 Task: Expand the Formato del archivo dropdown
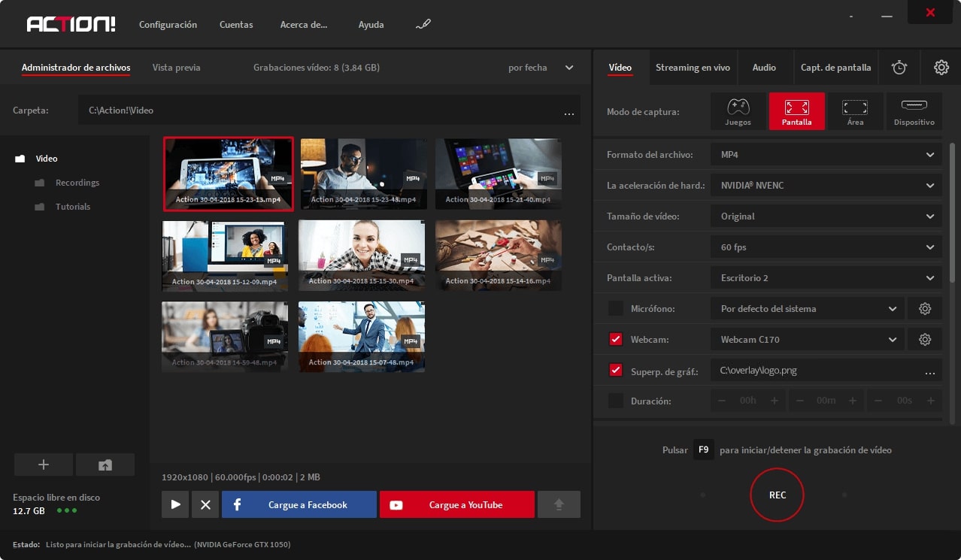tap(826, 155)
